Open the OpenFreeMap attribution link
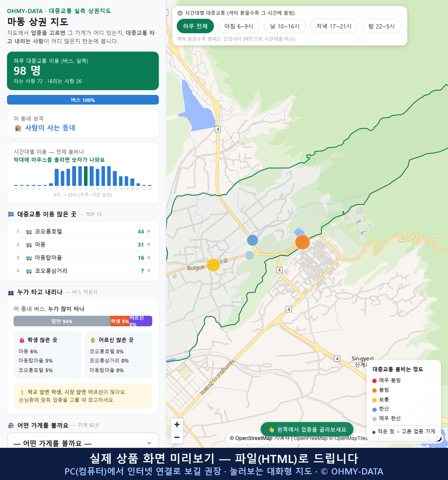 [311, 438]
